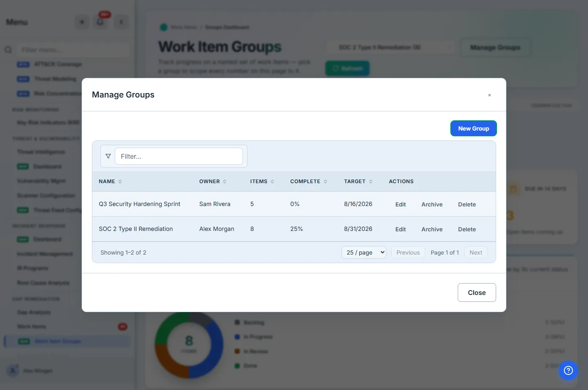Viewport: 588px width, 390px height.
Task: Click owner cell Sam Rivera
Action: click(215, 204)
